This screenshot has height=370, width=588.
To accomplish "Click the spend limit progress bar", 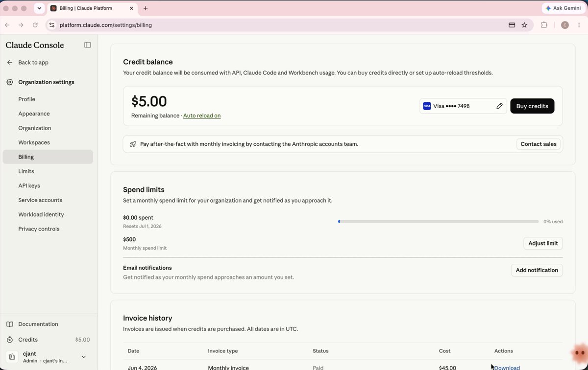I will click(x=438, y=222).
